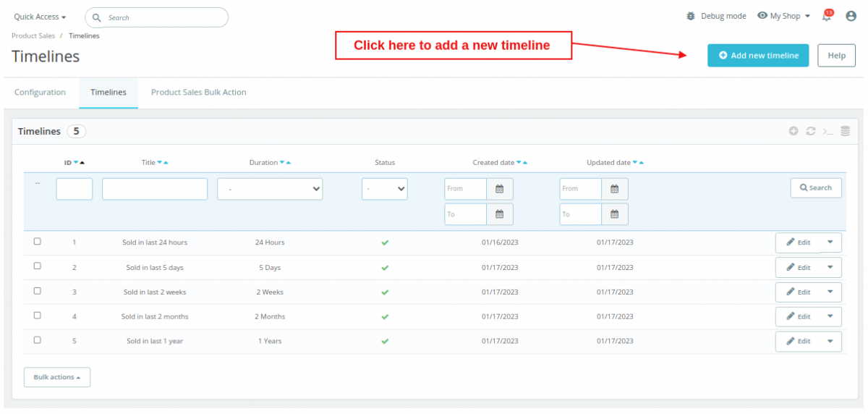Focus the Title filter input
868x414 pixels.
point(155,189)
